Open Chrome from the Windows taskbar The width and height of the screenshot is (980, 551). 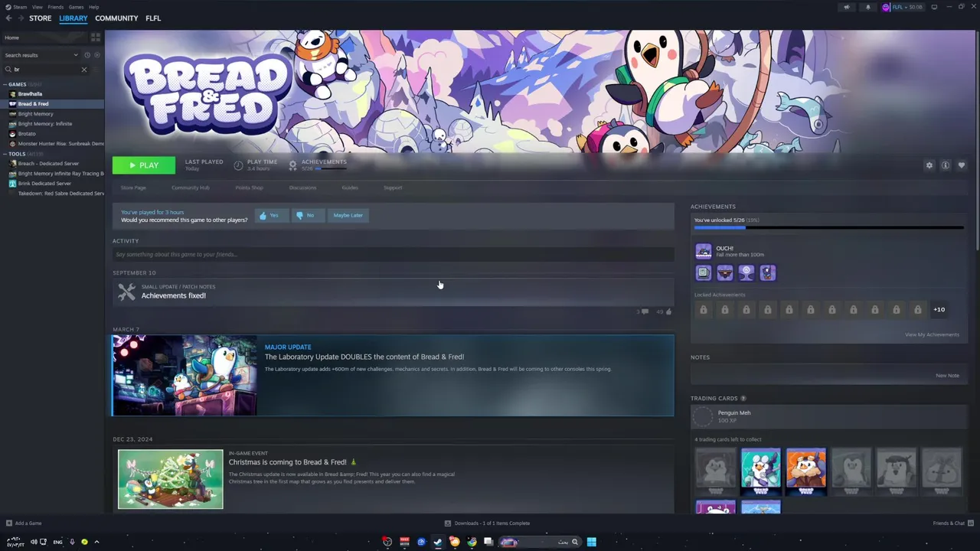pos(472,542)
